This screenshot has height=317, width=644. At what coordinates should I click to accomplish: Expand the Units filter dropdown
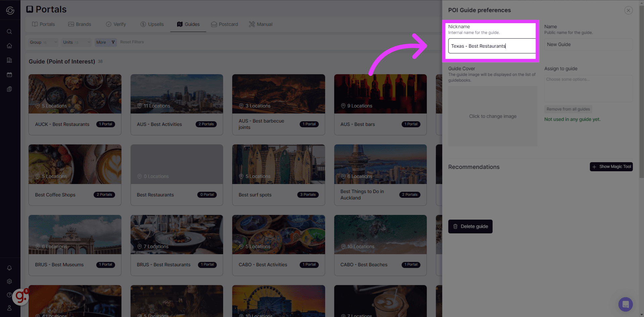tap(76, 42)
